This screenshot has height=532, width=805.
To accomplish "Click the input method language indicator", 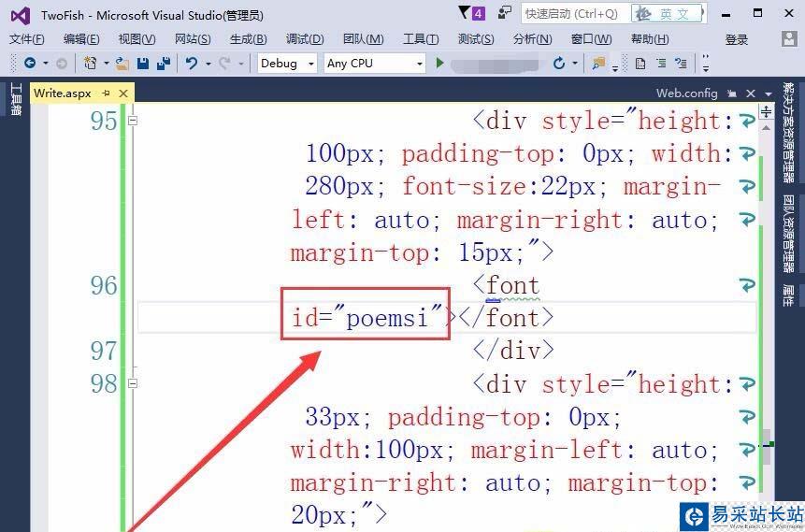I will tap(668, 14).
